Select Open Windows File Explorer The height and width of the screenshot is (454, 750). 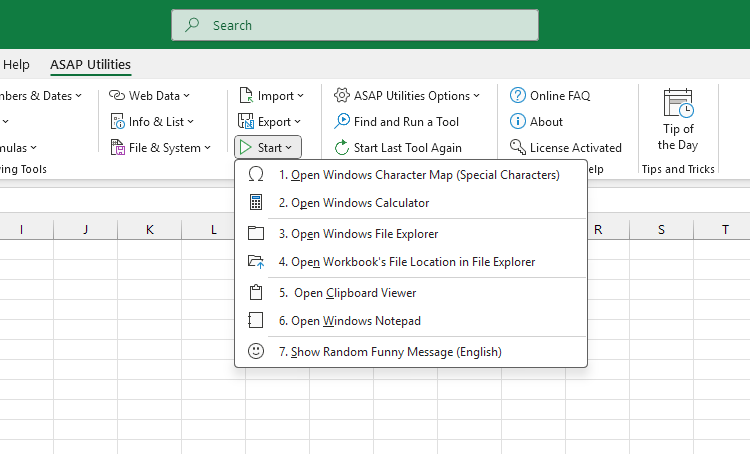(411, 234)
